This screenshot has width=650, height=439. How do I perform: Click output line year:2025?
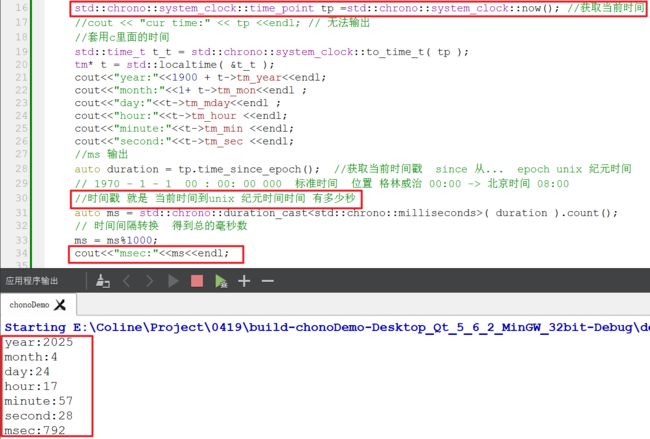pyautogui.click(x=39, y=342)
